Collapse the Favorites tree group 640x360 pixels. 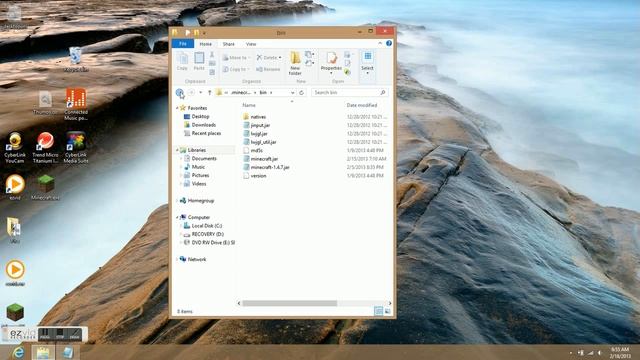coord(177,108)
